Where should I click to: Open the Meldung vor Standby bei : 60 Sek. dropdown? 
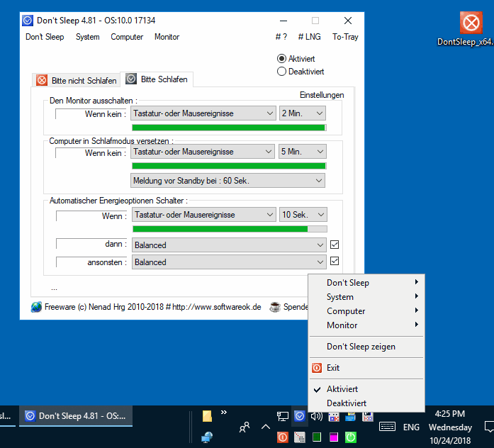[228, 181]
